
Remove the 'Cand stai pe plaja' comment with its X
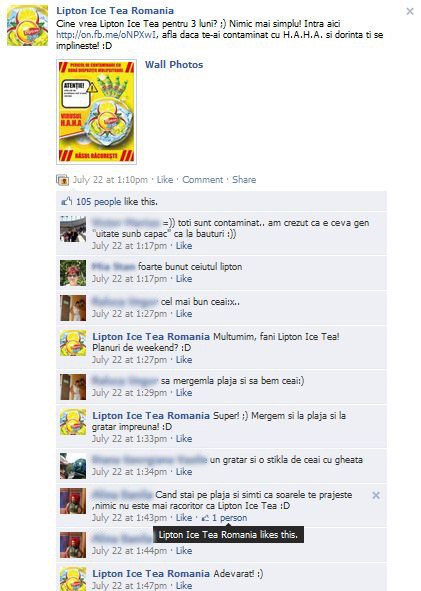(x=376, y=495)
